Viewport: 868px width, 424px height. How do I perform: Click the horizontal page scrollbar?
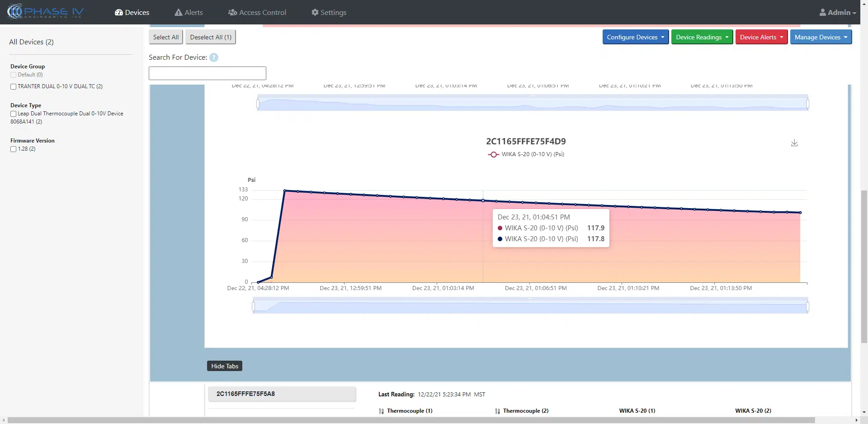point(411,420)
